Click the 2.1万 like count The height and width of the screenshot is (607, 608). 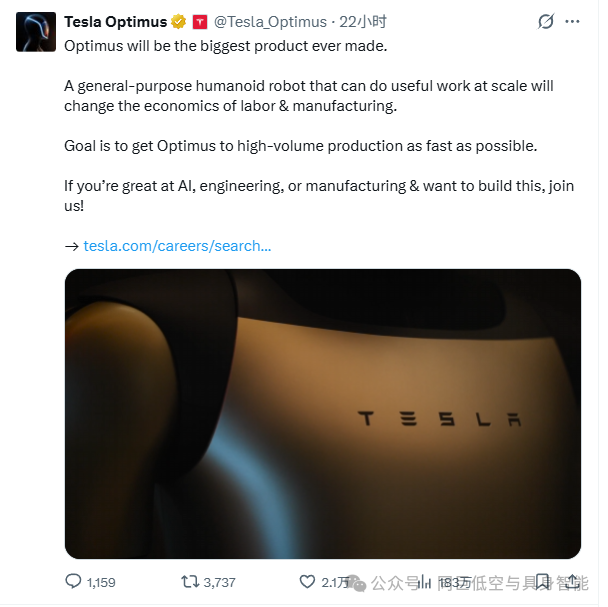[337, 582]
